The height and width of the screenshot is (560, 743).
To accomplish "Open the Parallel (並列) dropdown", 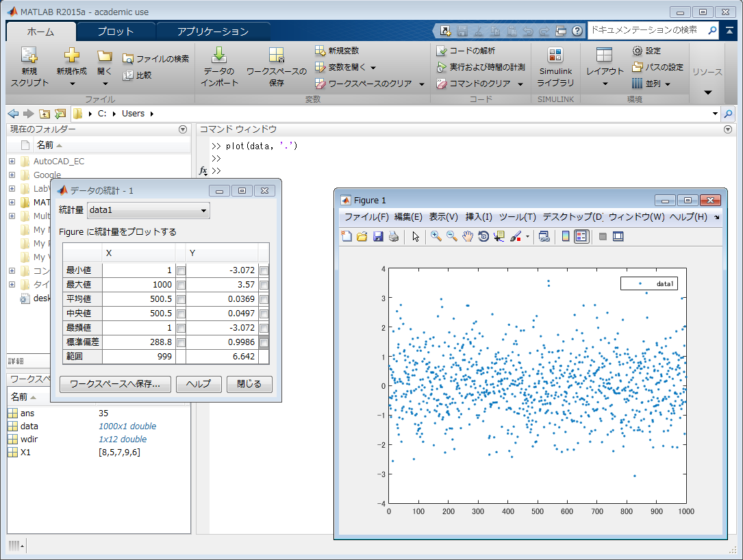I will click(x=652, y=84).
